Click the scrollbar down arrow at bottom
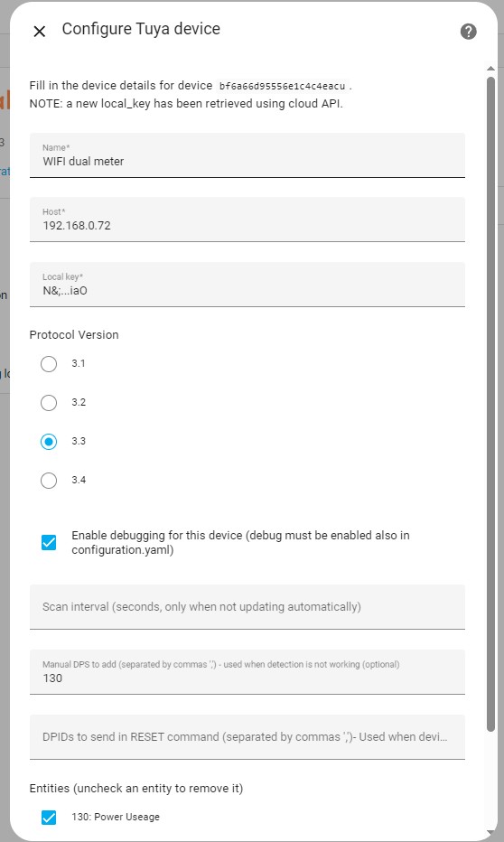Screen dimensions: 504x842 point(490,832)
